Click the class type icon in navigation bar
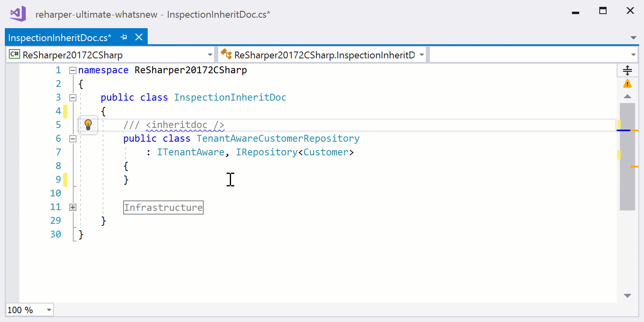Image resolution: width=644 pixels, height=322 pixels. click(226, 54)
